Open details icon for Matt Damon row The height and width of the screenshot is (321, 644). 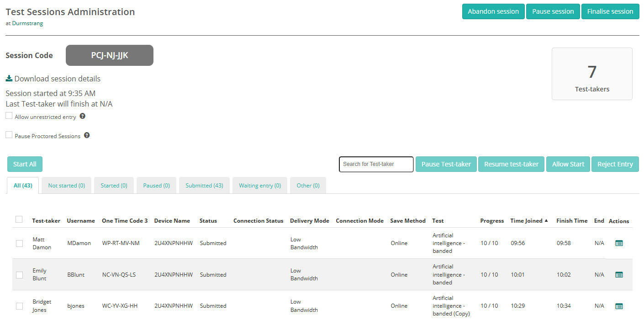[x=619, y=243]
